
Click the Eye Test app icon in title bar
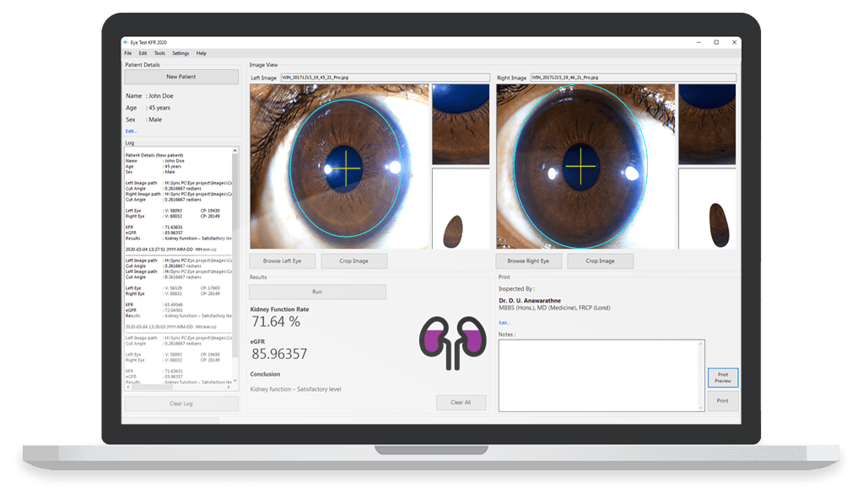click(127, 42)
